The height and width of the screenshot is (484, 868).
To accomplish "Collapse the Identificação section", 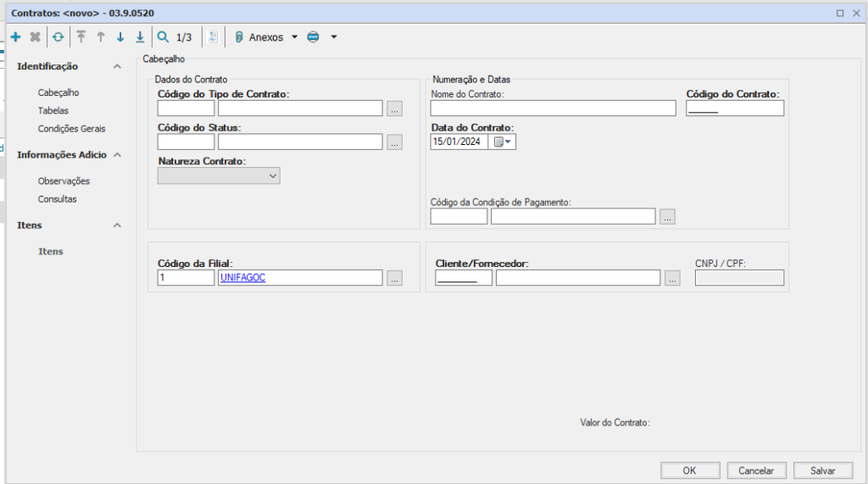I will [117, 66].
